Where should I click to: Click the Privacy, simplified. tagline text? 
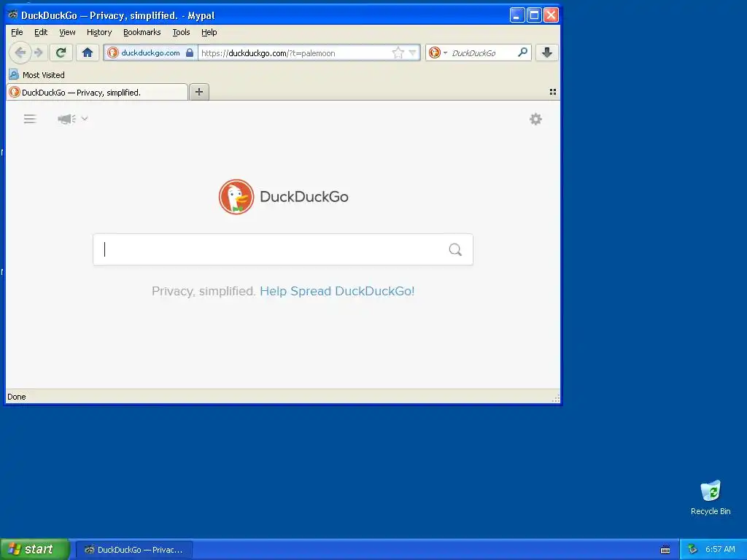(x=204, y=291)
